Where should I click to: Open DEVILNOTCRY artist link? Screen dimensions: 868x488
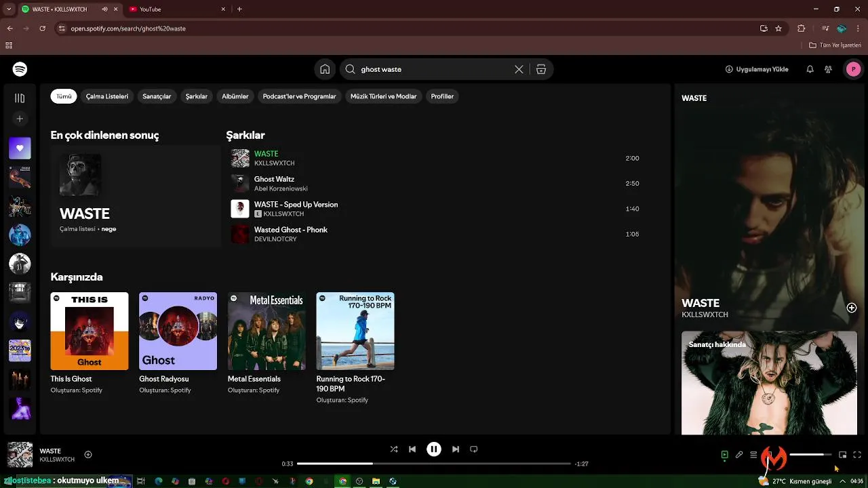point(275,239)
